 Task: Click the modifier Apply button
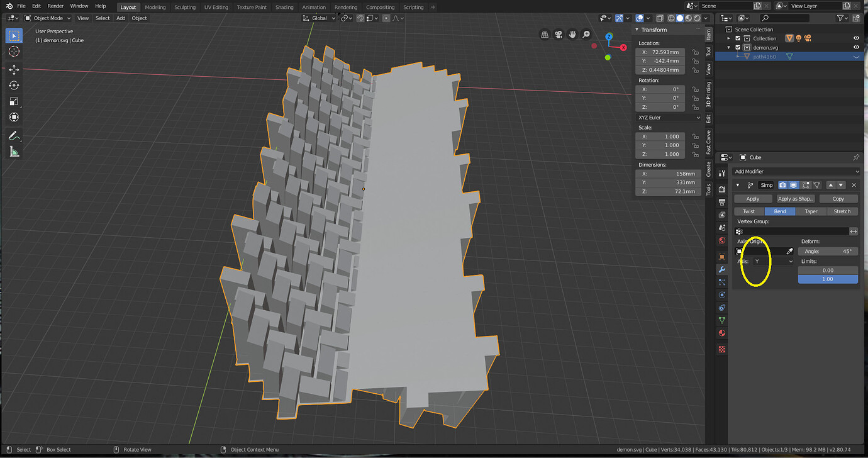pyautogui.click(x=753, y=199)
